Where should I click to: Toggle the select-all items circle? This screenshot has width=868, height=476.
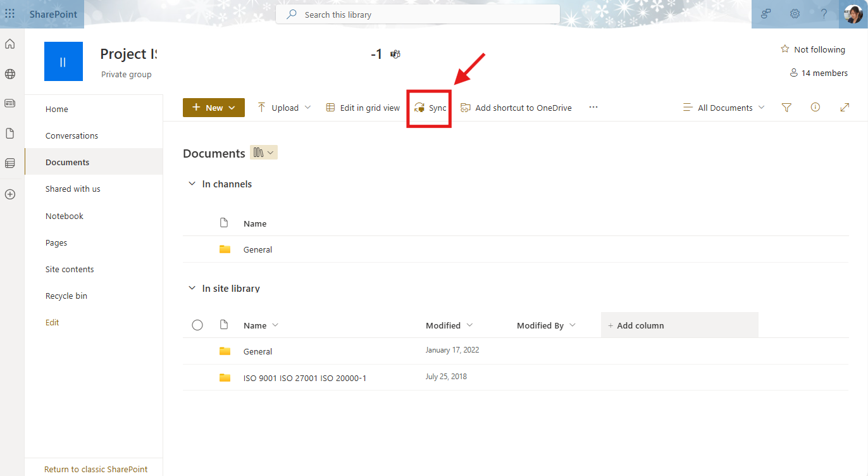(197, 325)
